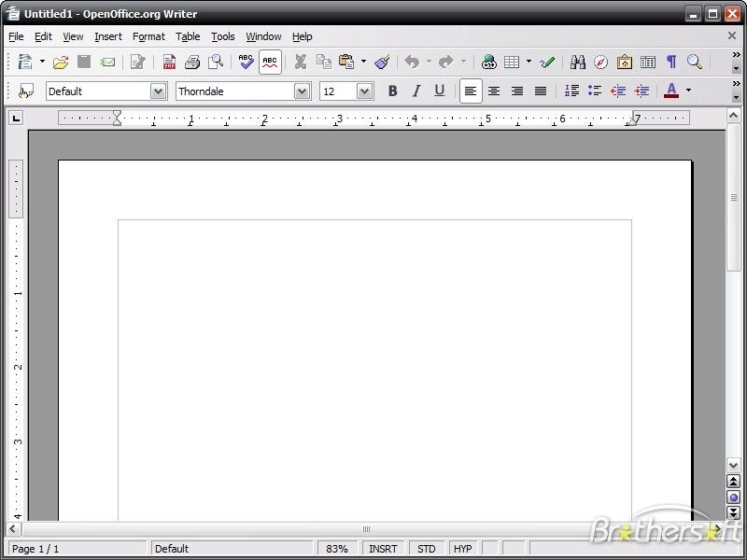Open the Redo history dropdown arrow

point(463,62)
